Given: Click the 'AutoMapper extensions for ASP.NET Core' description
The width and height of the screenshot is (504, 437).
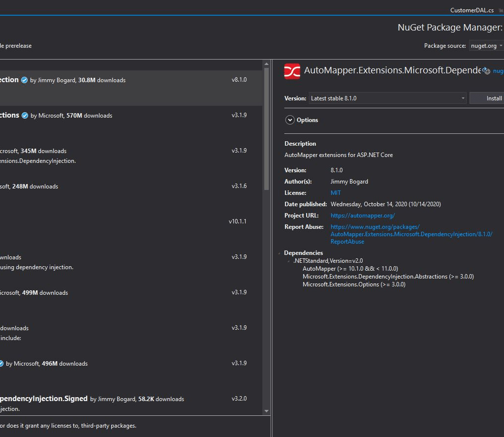Looking at the screenshot, I should tap(339, 155).
